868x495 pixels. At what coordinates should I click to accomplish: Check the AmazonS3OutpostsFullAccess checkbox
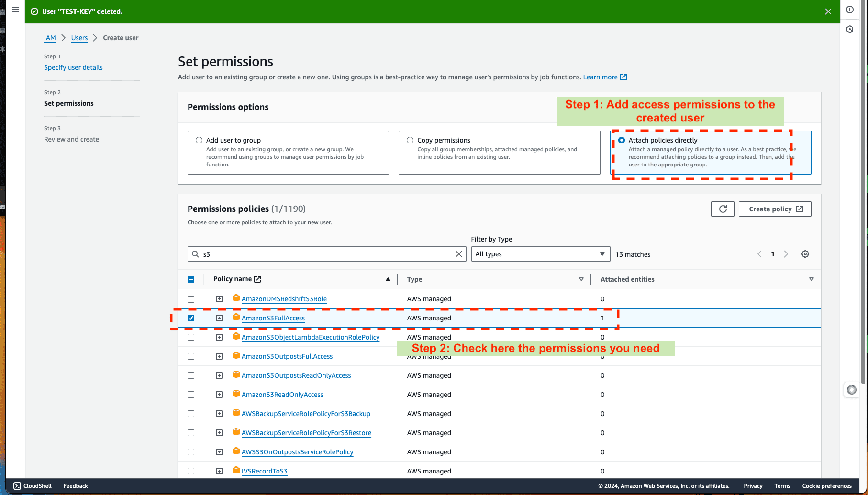[191, 356]
